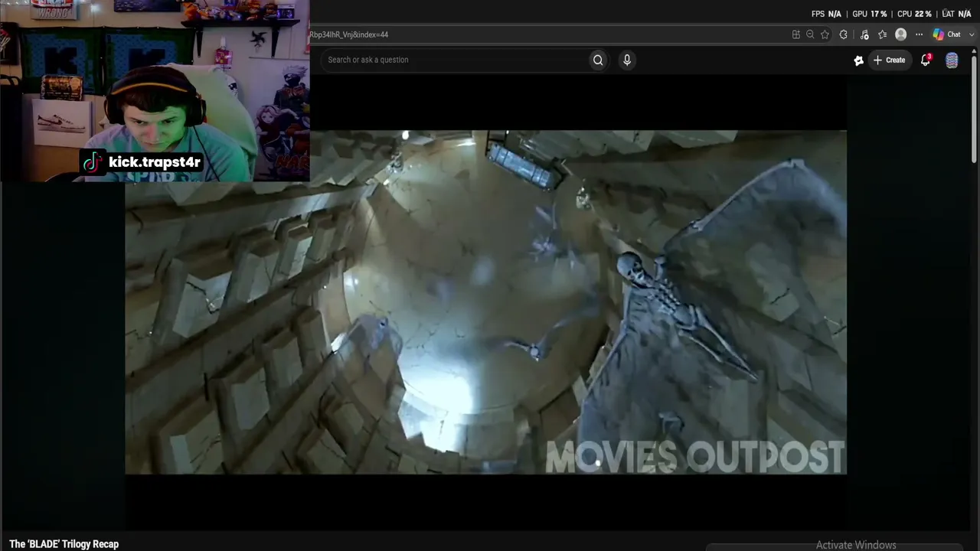Click the YouTube search magnifier button
The width and height of the screenshot is (980, 551).
tap(598, 60)
